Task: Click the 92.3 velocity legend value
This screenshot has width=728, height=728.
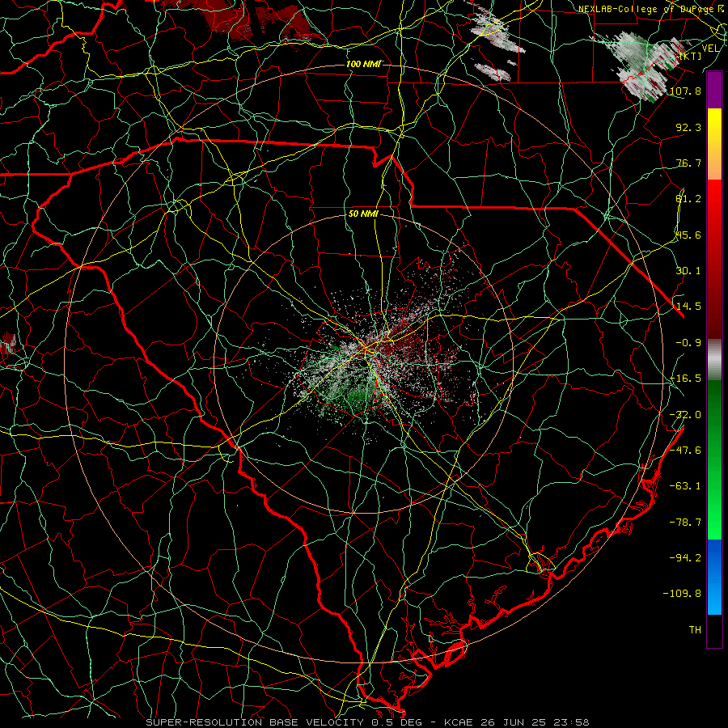Action: (688, 127)
